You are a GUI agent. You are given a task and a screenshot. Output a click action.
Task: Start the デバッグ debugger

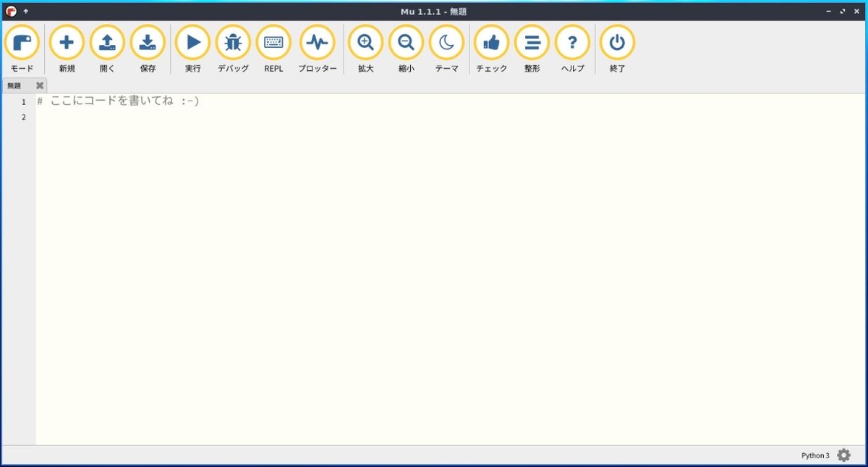(233, 49)
